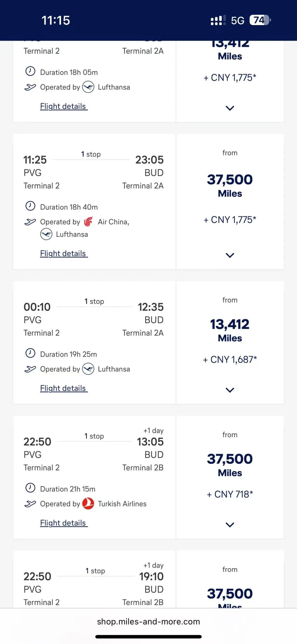Click the clock icon beside Duration 18h 40m

coord(30,206)
